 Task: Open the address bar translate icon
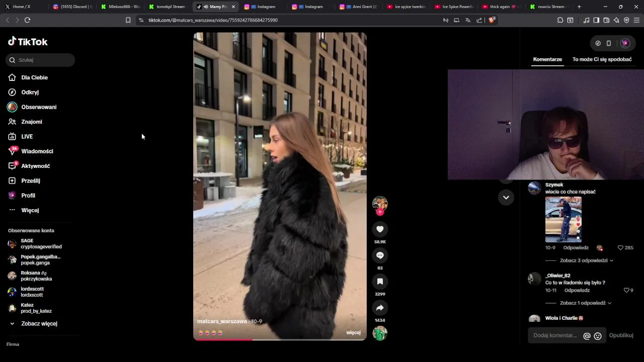(x=468, y=20)
